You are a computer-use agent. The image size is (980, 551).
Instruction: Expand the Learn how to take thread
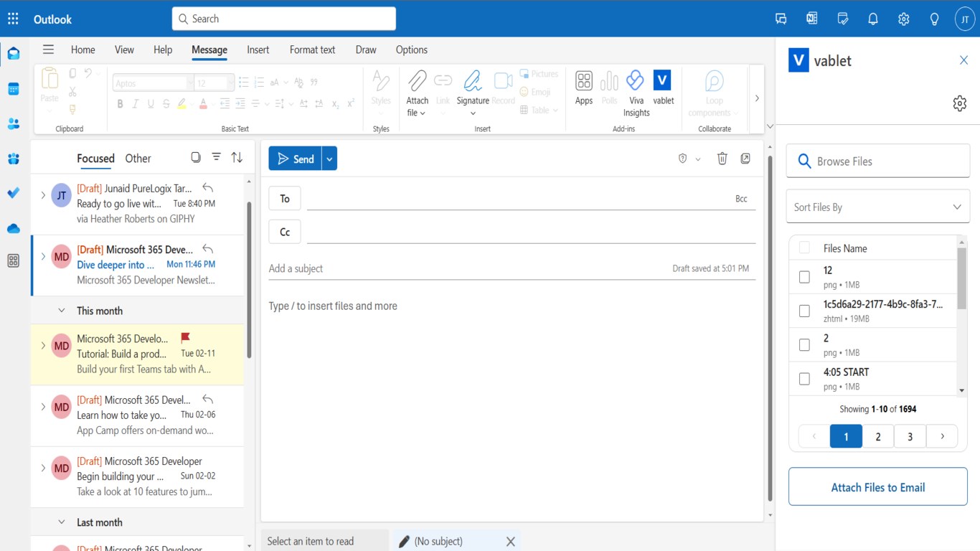[43, 407]
